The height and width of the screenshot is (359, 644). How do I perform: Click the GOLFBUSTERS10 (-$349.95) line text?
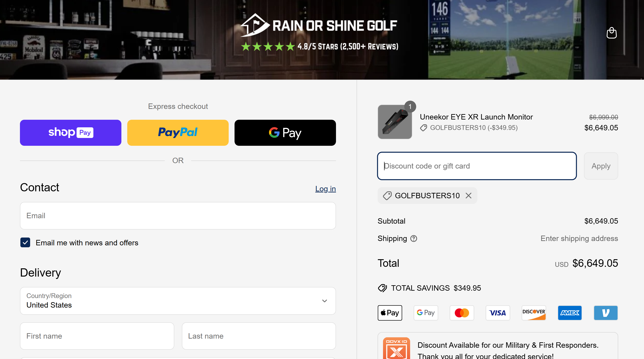[474, 128]
